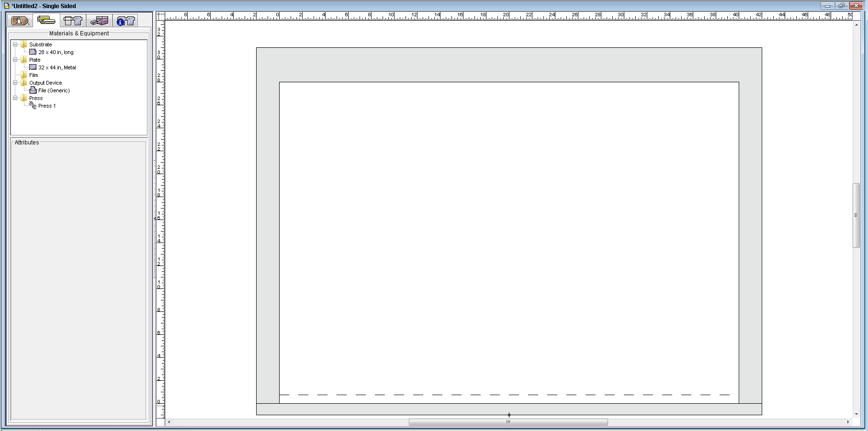The image size is (868, 431).
Task: Click the scroll right arrow at bottom
Action: (x=848, y=422)
